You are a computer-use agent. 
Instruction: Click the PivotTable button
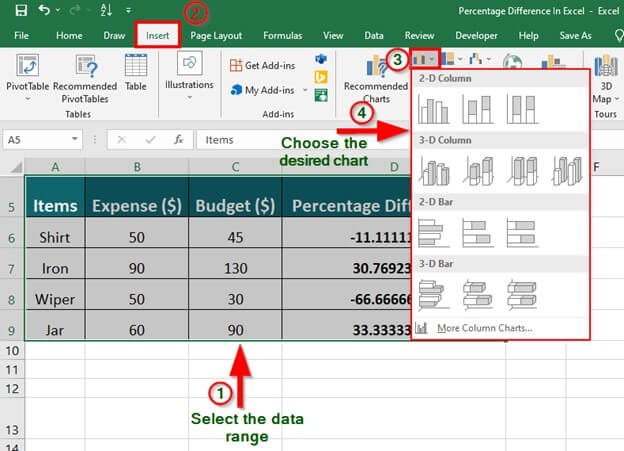27,76
